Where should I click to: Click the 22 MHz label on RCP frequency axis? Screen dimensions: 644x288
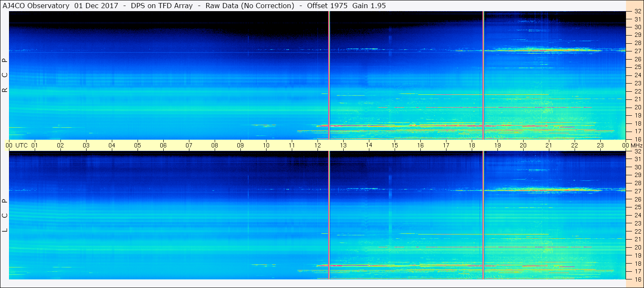click(637, 91)
